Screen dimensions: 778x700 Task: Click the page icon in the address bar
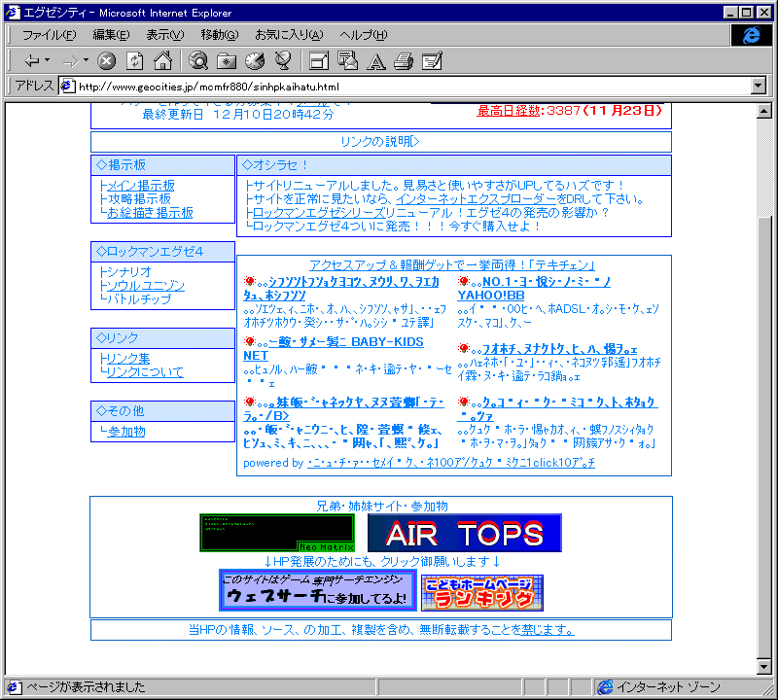coord(67,87)
